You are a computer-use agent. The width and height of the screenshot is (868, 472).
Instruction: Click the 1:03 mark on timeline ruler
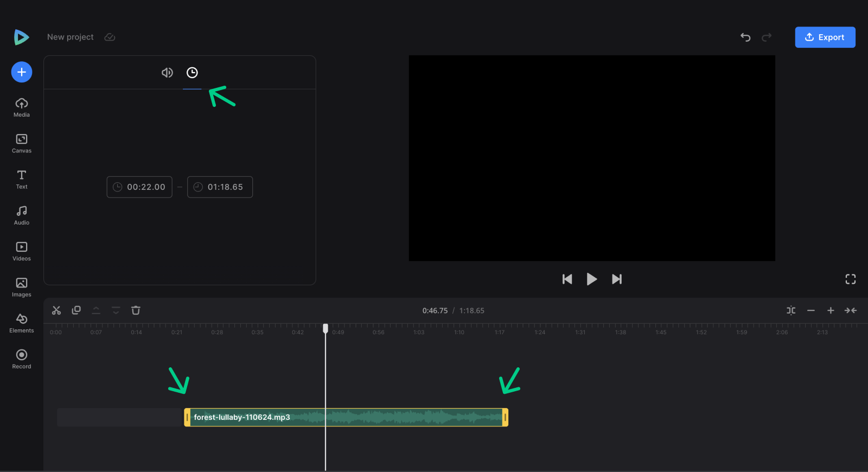pyautogui.click(x=419, y=332)
